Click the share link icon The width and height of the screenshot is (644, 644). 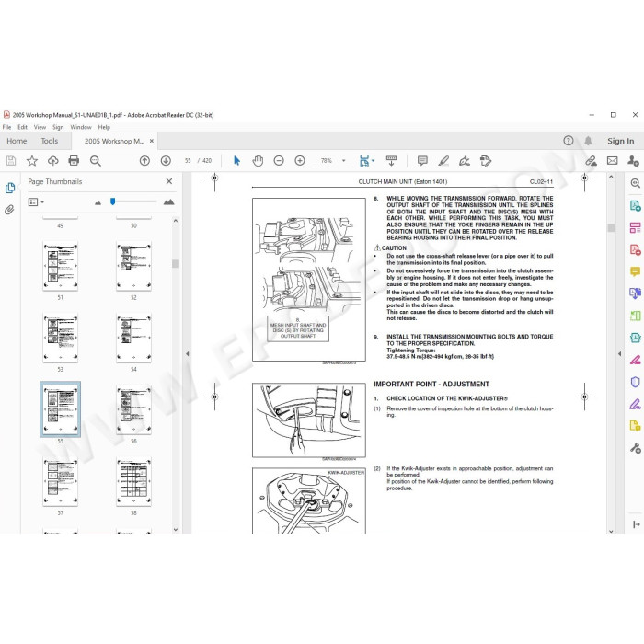point(592,161)
